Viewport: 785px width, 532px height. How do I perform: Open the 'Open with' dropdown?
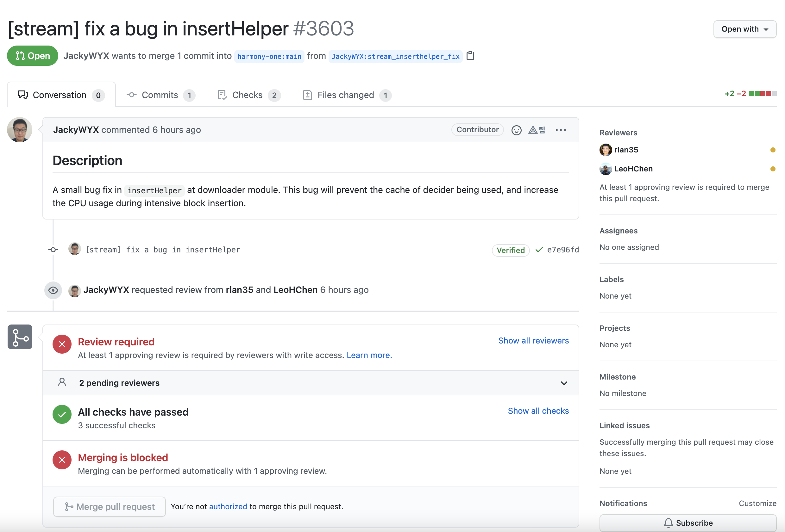[x=744, y=29]
